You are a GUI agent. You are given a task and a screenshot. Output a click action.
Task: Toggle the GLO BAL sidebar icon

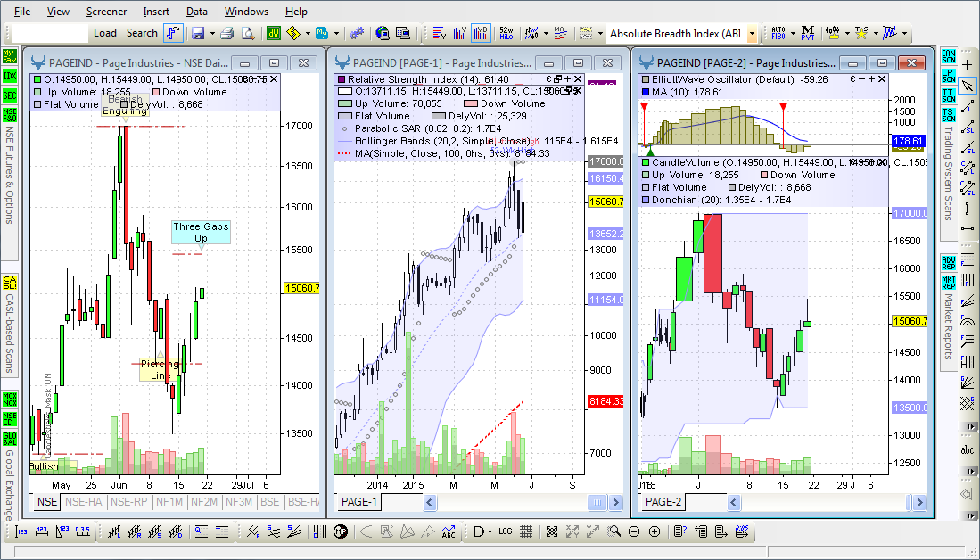point(10,438)
